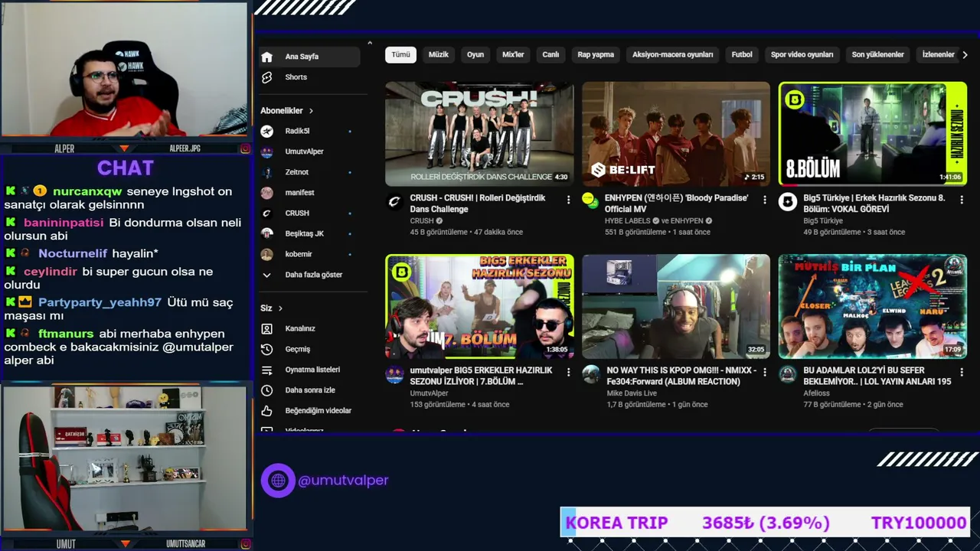Image resolution: width=980 pixels, height=551 pixels.
Task: Click the channel avatar beside the VOKAL GÖREVİ title
Action: pyautogui.click(x=788, y=202)
